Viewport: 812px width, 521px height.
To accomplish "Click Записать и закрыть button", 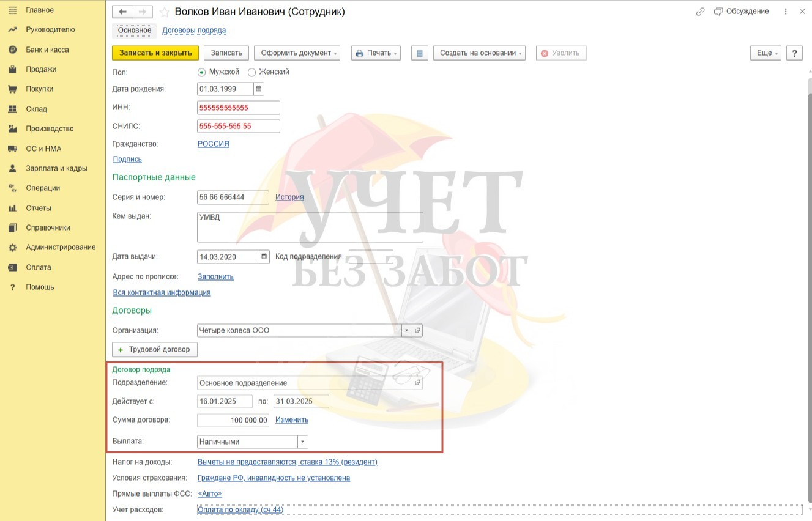I will pos(155,53).
